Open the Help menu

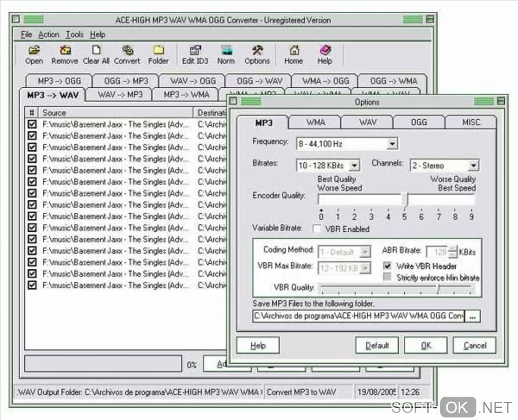click(x=98, y=34)
